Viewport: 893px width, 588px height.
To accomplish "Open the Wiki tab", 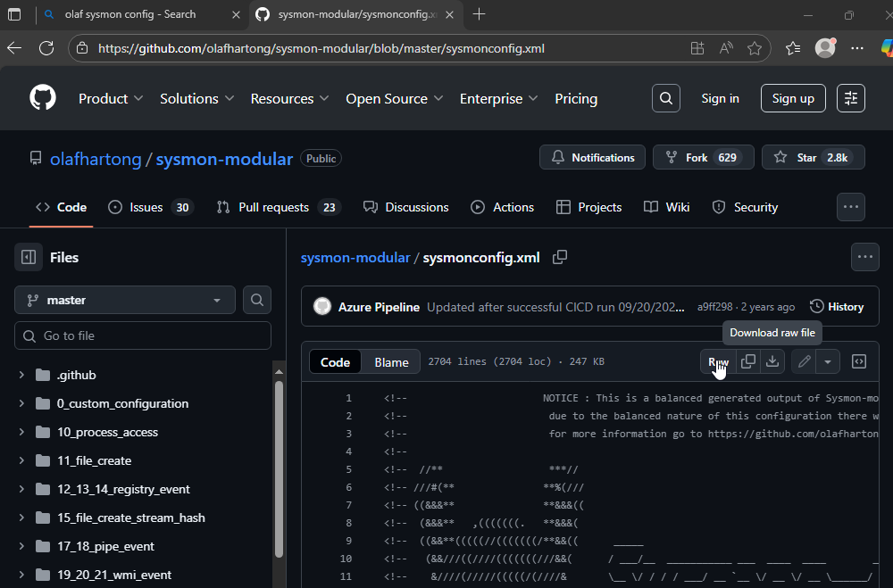I will 666,207.
